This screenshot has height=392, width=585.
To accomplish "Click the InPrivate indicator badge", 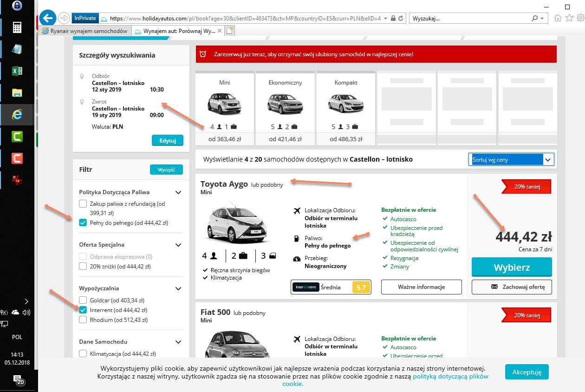I will [84, 18].
